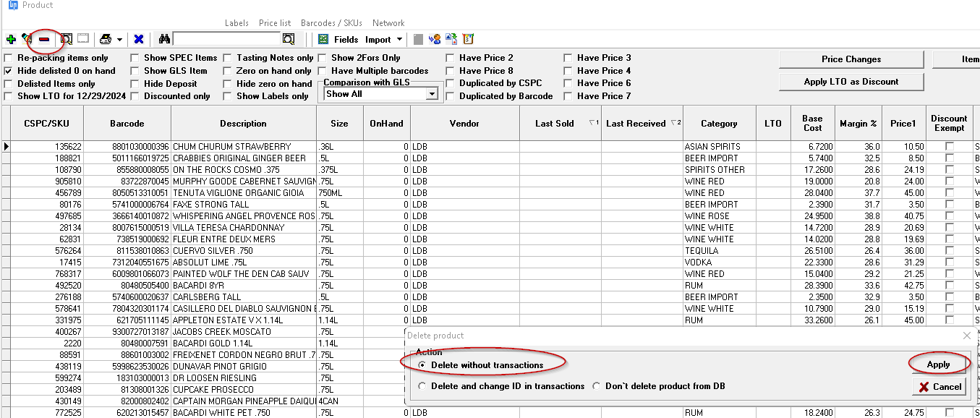
Task: Open the Network menu
Action: click(388, 23)
